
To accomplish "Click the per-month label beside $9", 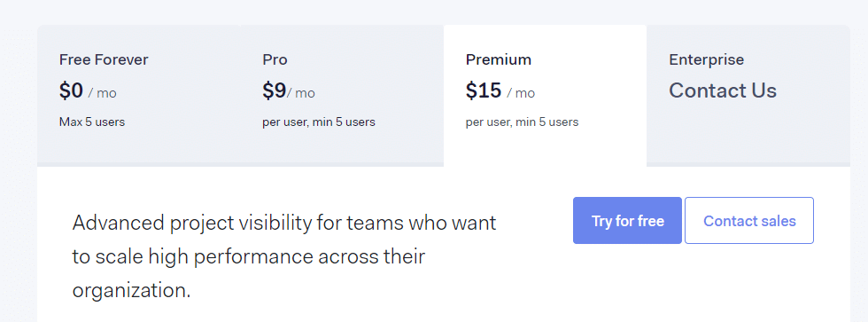I will (x=300, y=93).
